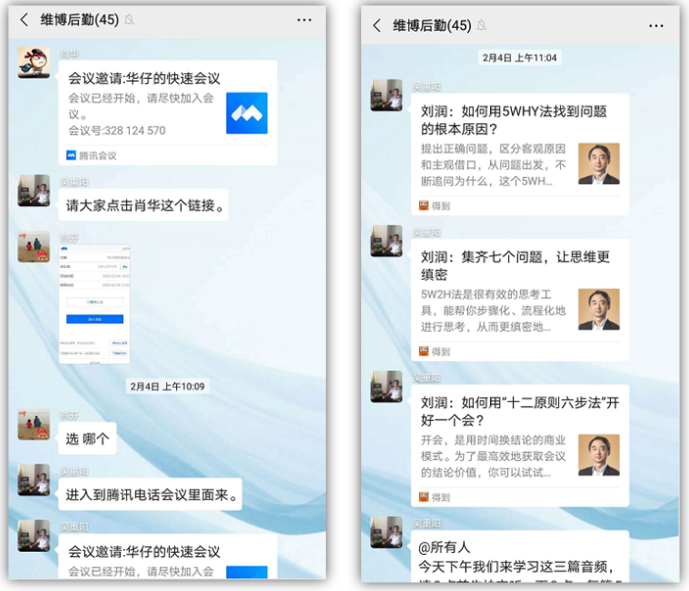Tap cartoon avatar of the meeting inviter

pyautogui.click(x=34, y=63)
